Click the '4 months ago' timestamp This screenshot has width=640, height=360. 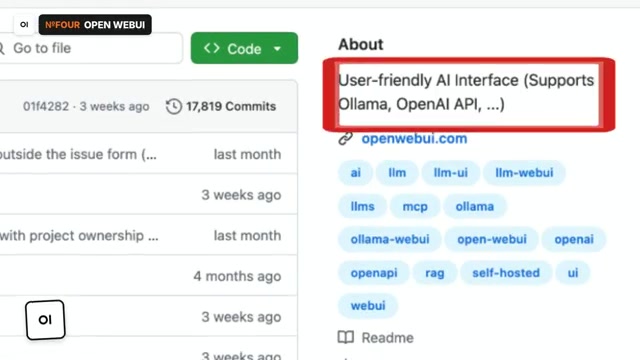click(237, 276)
